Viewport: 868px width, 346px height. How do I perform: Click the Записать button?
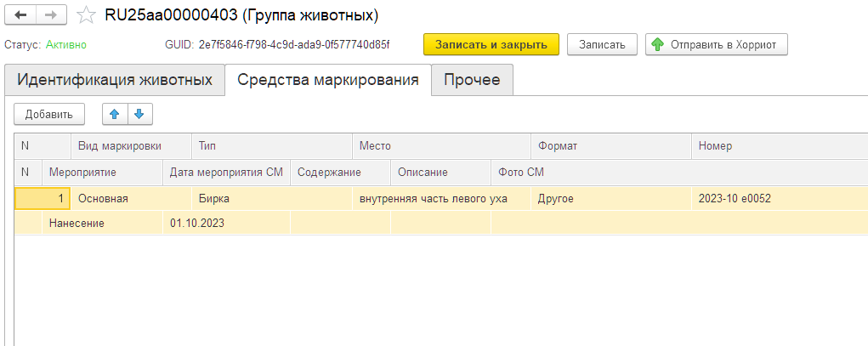(x=602, y=44)
